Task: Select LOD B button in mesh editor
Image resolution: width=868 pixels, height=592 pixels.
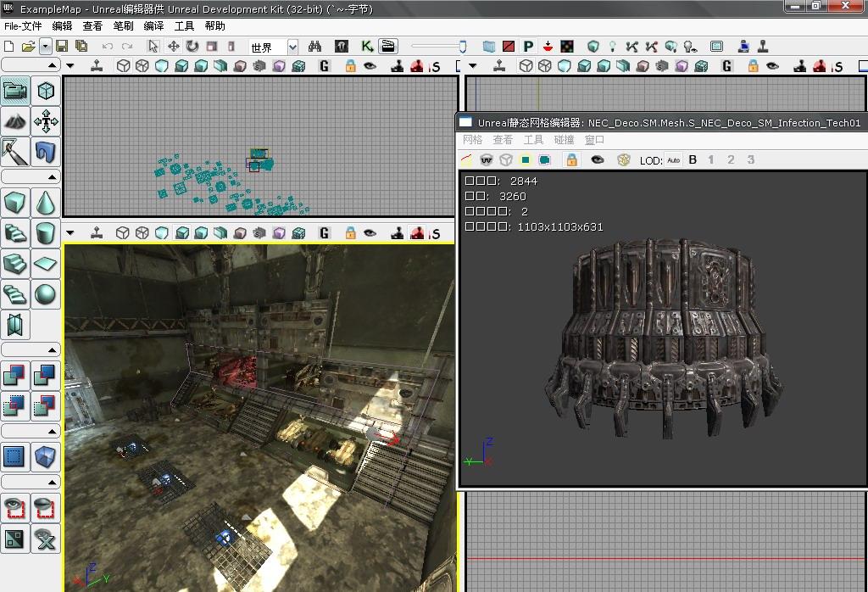Action: pos(693,159)
